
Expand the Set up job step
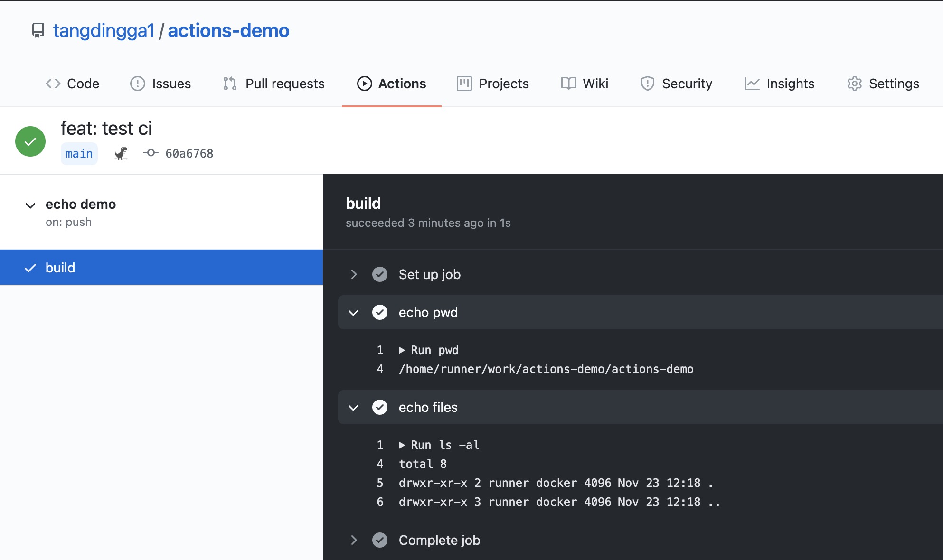pyautogui.click(x=353, y=273)
